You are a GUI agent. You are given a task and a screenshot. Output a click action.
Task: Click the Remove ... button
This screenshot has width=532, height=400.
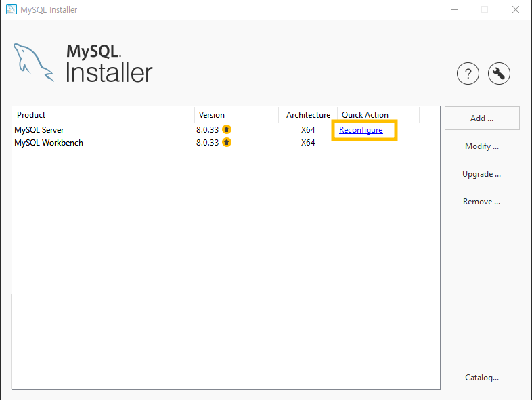[482, 202]
